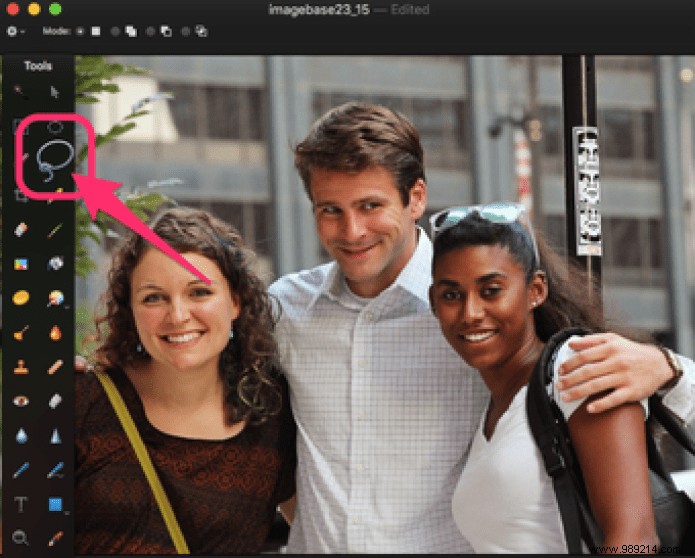Viewport: 695px width, 558px height.
Task: Click the intersect squares mode icon
Action: pos(201,31)
